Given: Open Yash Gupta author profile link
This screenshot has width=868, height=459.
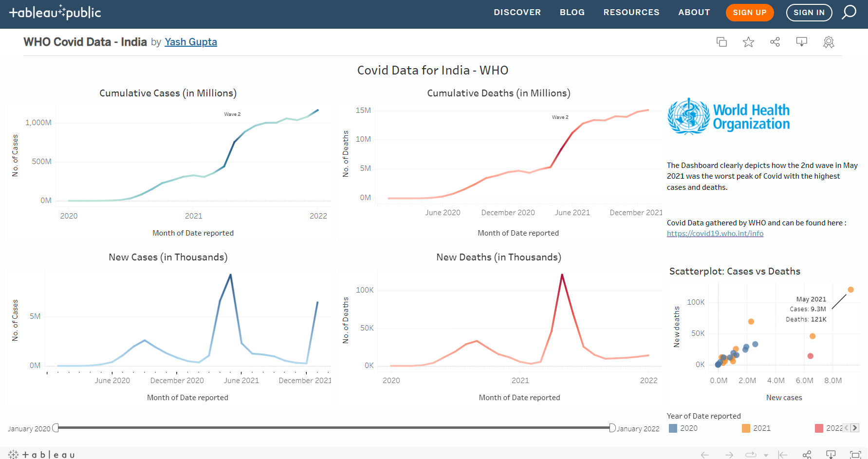Looking at the screenshot, I should [x=191, y=42].
